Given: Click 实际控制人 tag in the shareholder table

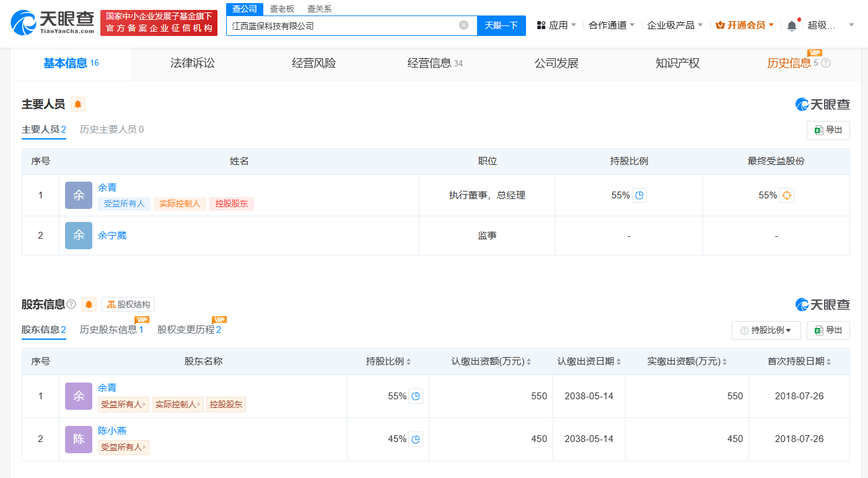Looking at the screenshot, I should click(x=178, y=404).
